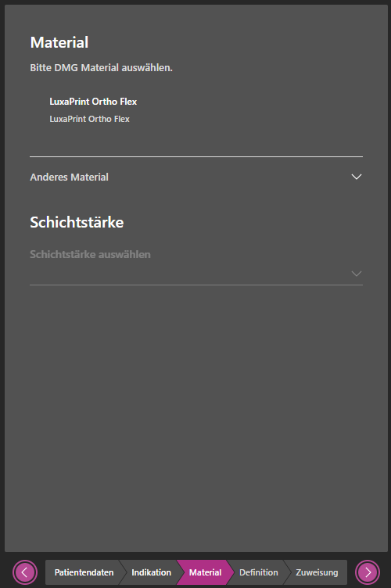391x588 pixels.
Task: Click the Schichtstärke dropdown chevron icon
Action: [x=357, y=274]
